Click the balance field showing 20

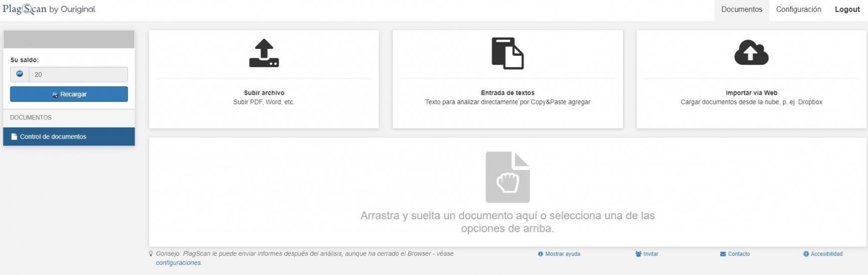78,74
